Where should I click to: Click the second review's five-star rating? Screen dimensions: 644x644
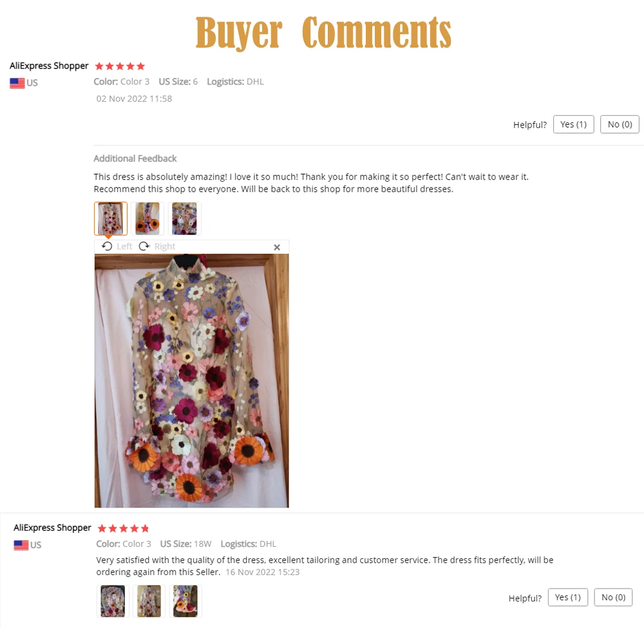(123, 528)
